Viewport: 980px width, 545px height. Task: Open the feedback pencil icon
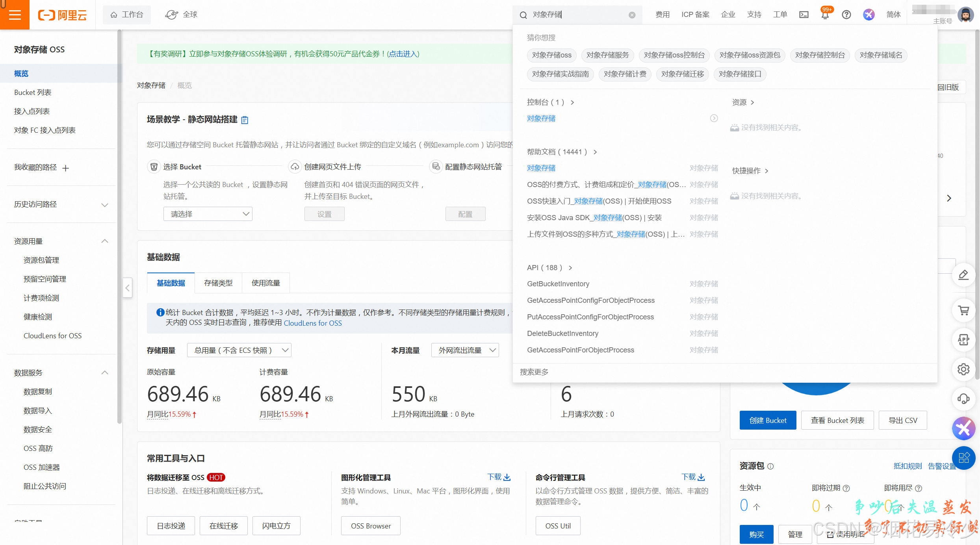963,274
